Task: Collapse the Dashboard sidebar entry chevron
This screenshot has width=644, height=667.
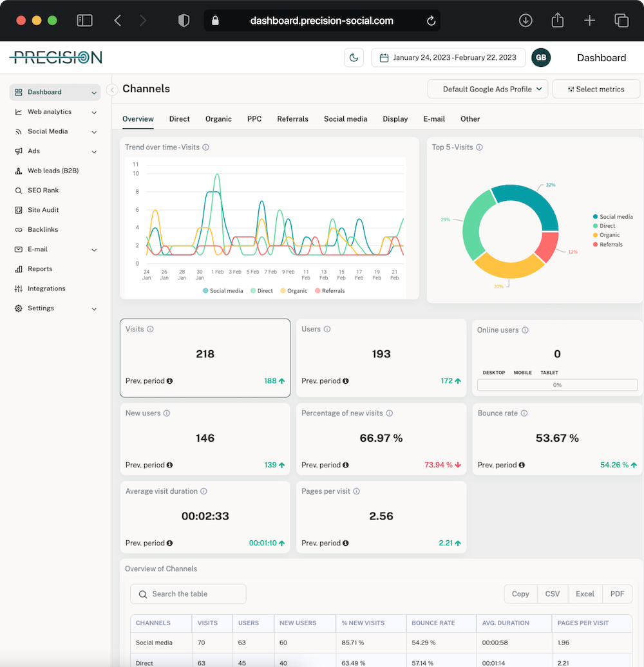Action: 93,92
